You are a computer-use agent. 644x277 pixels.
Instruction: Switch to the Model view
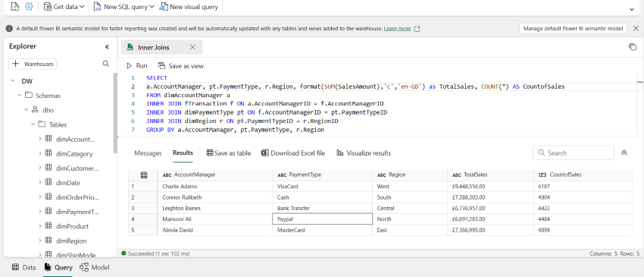(x=95, y=268)
